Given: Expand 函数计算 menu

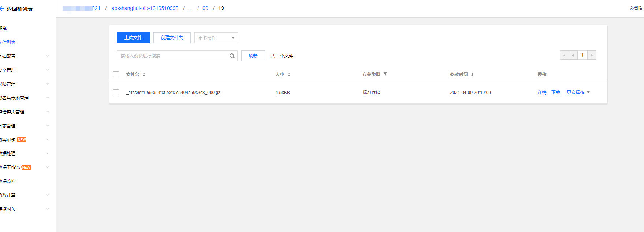Looking at the screenshot, I should click(x=48, y=195).
